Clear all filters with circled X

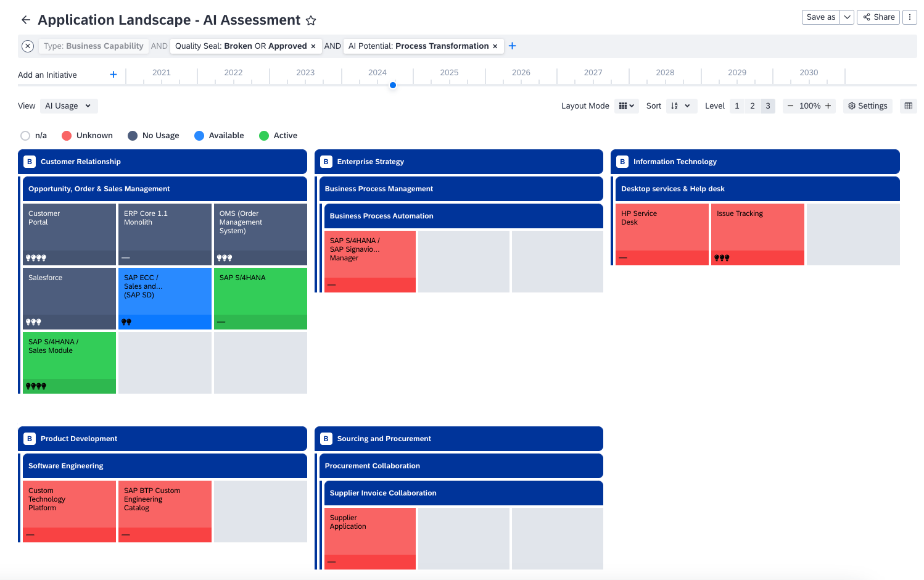(x=28, y=46)
